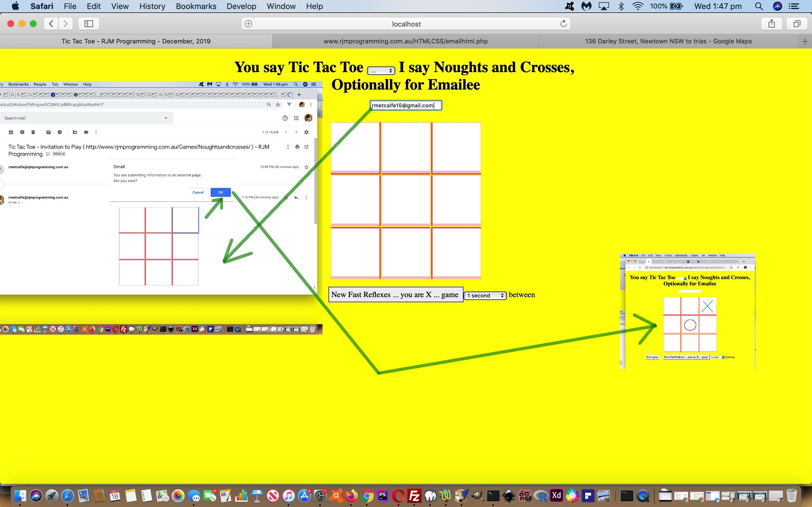Expand the Gmail search mail dropdown arrow
The image size is (812, 507).
166,118
